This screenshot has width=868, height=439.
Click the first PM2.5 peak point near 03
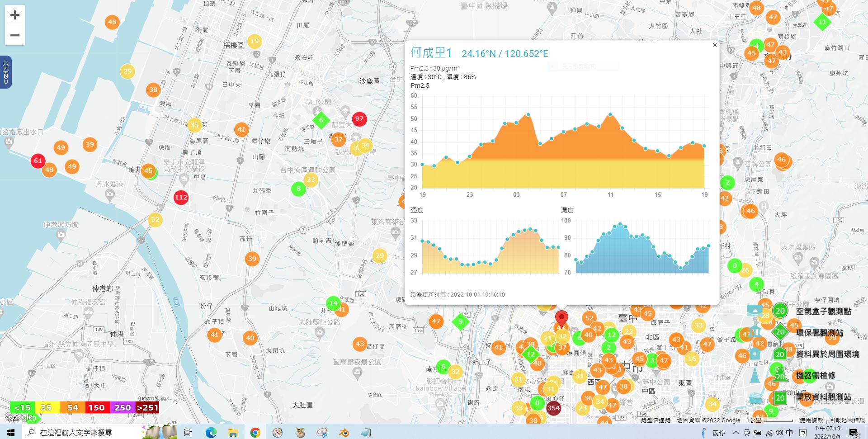(528, 114)
